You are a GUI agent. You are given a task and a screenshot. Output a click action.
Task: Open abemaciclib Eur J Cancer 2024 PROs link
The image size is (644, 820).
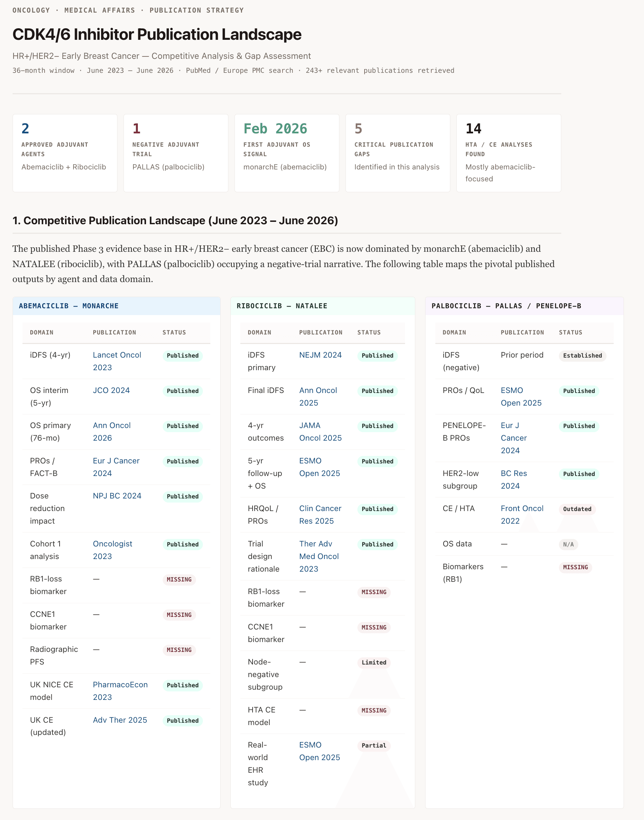pos(116,467)
